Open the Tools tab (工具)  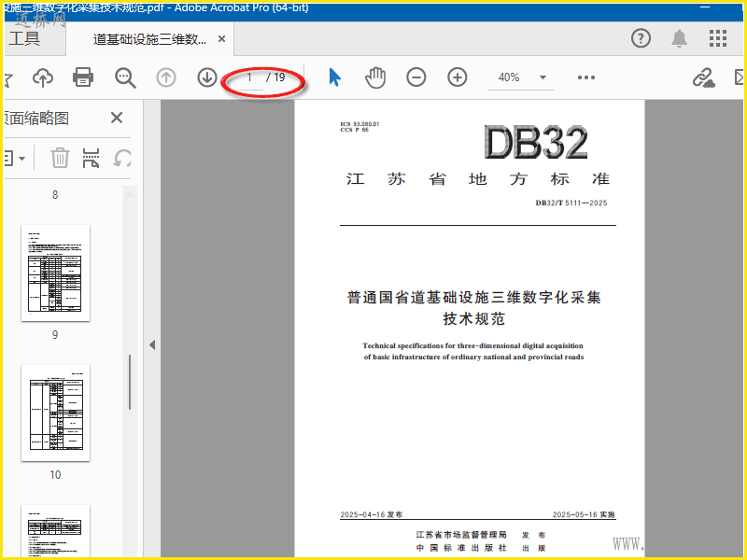[24, 38]
